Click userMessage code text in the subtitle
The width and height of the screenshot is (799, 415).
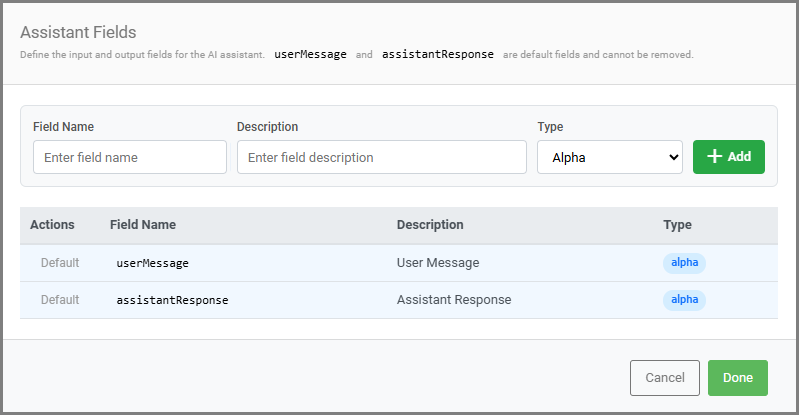310,54
